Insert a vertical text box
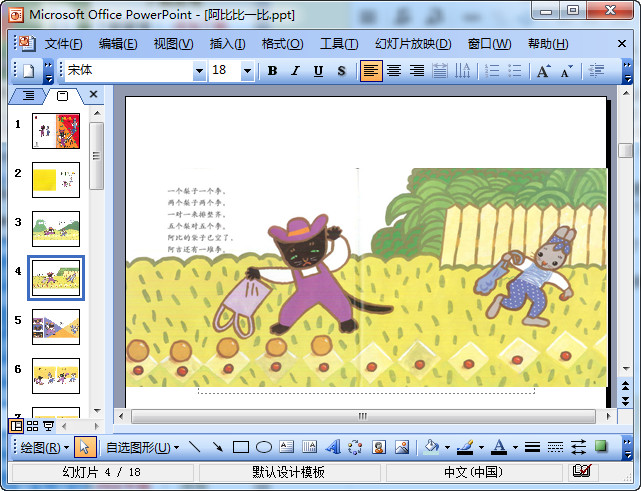Viewport: 641px width, 491px height. click(x=309, y=447)
